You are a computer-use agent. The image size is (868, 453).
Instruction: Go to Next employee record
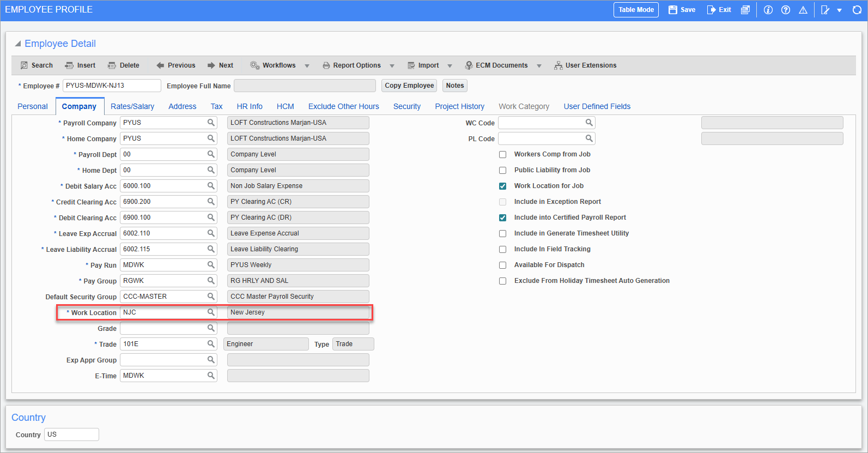click(220, 65)
